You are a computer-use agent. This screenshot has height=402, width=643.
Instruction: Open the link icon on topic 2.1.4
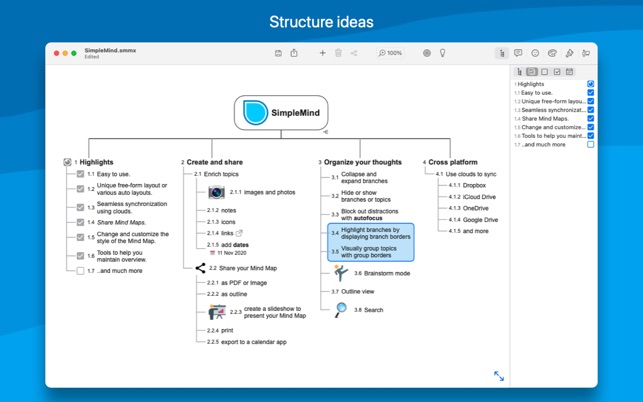(239, 233)
